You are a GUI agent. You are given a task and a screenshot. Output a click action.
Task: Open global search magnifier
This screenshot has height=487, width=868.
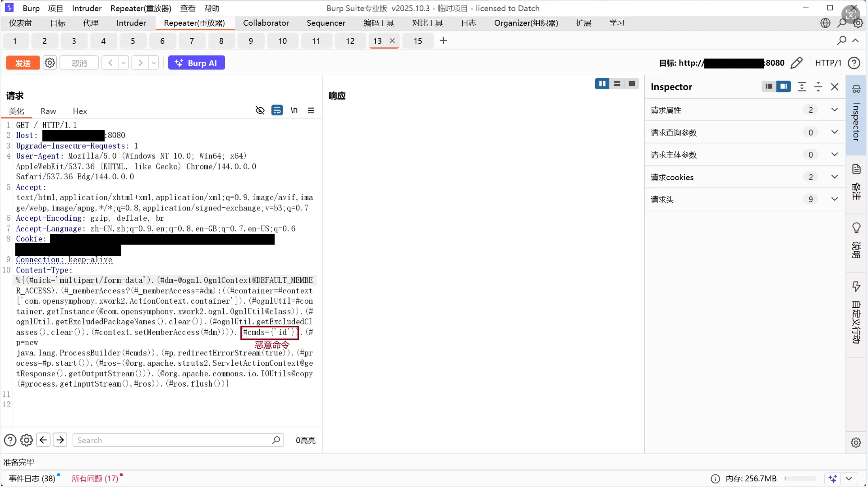coord(841,23)
